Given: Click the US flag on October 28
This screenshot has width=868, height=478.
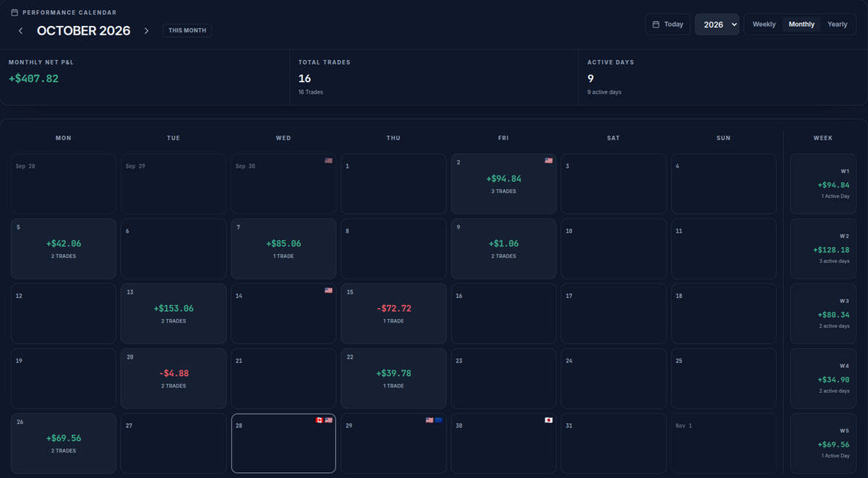Looking at the screenshot, I should point(328,420).
